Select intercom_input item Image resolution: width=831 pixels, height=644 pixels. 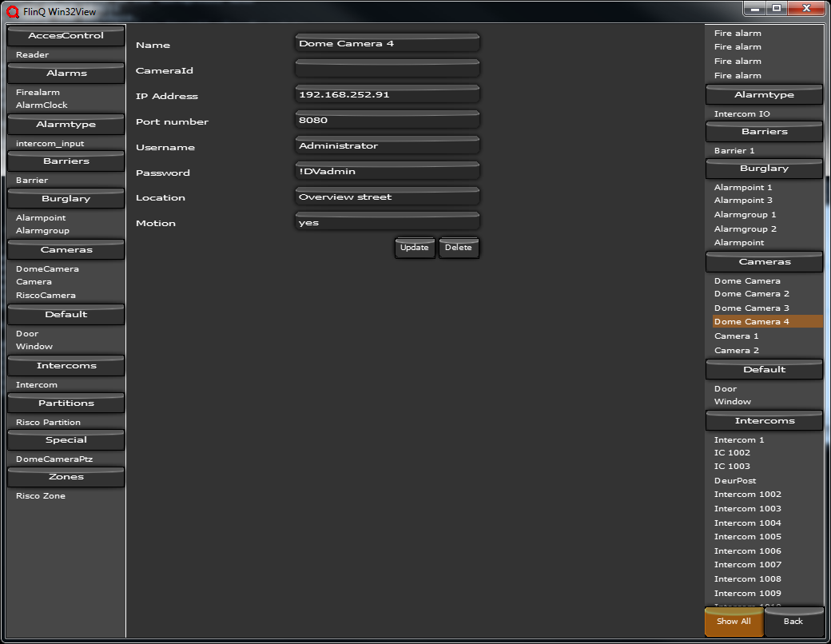[50, 144]
